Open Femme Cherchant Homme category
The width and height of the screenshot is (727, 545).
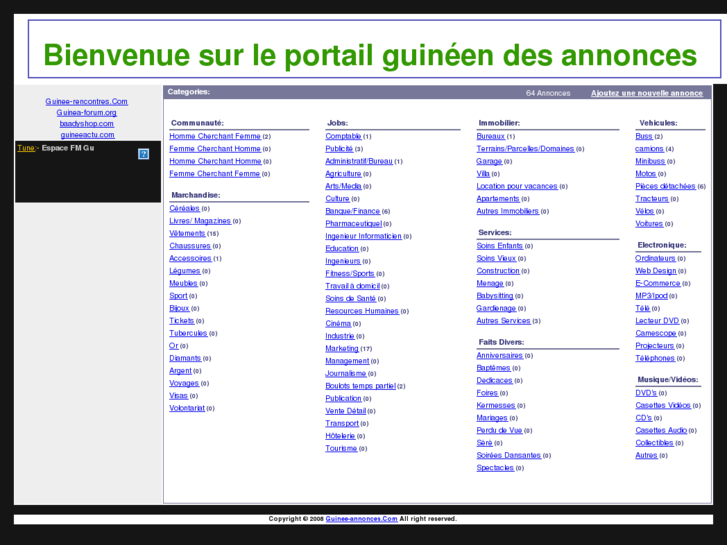pyautogui.click(x=215, y=148)
